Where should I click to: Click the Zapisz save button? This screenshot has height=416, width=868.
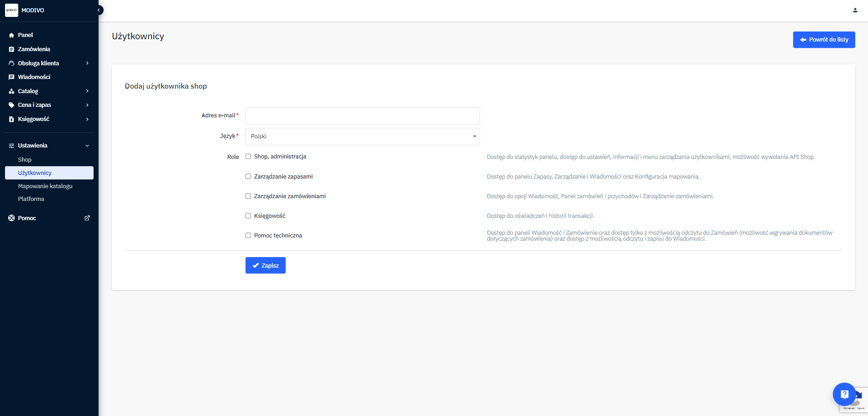point(265,265)
